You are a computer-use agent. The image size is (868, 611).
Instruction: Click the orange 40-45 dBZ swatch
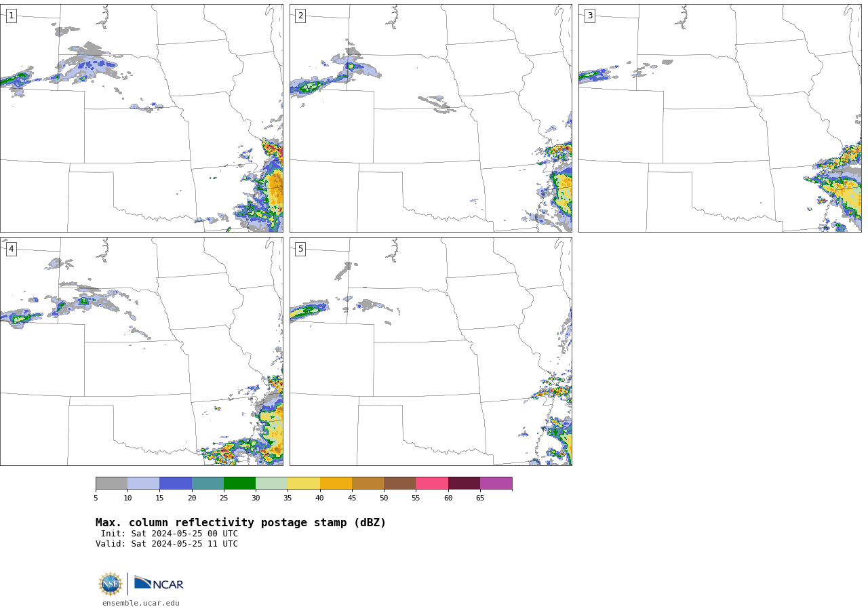point(336,483)
